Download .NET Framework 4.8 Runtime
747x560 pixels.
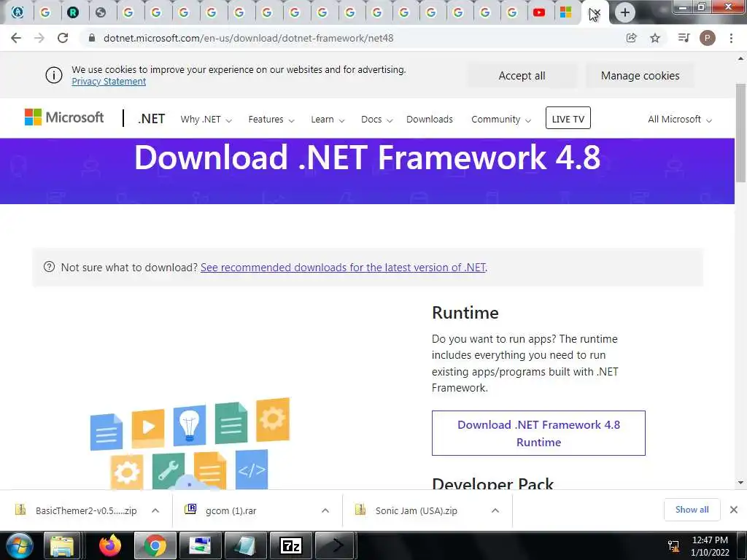[538, 433]
